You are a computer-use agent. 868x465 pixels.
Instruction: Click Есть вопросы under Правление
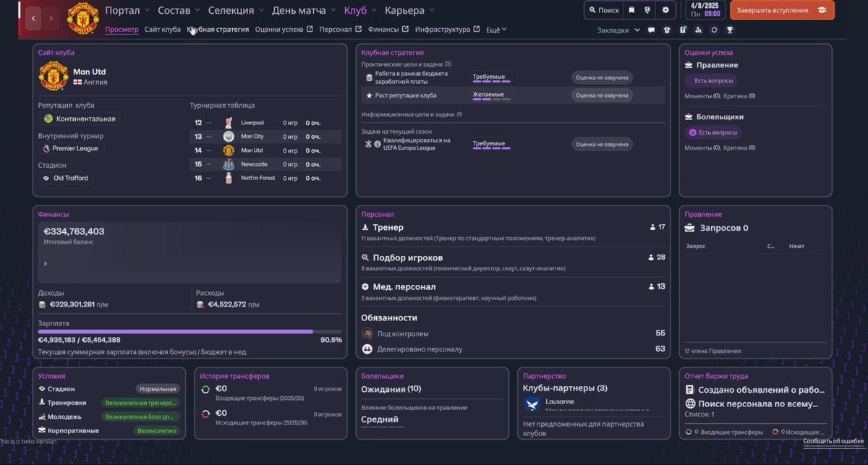710,81
